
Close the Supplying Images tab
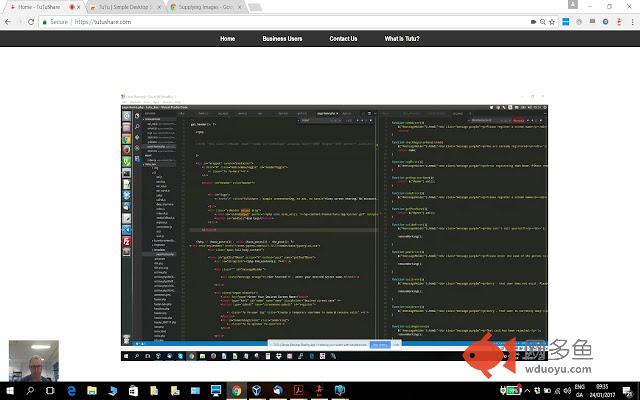240,7
